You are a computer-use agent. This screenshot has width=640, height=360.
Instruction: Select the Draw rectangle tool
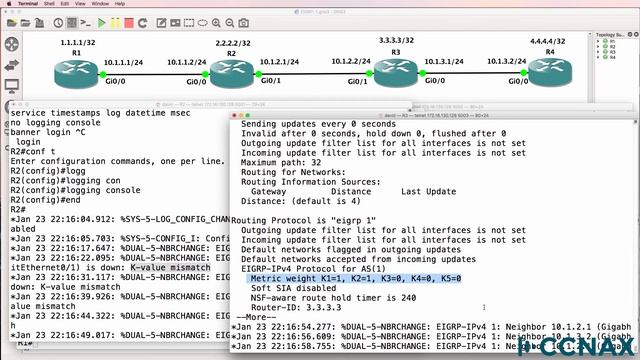coord(189,23)
